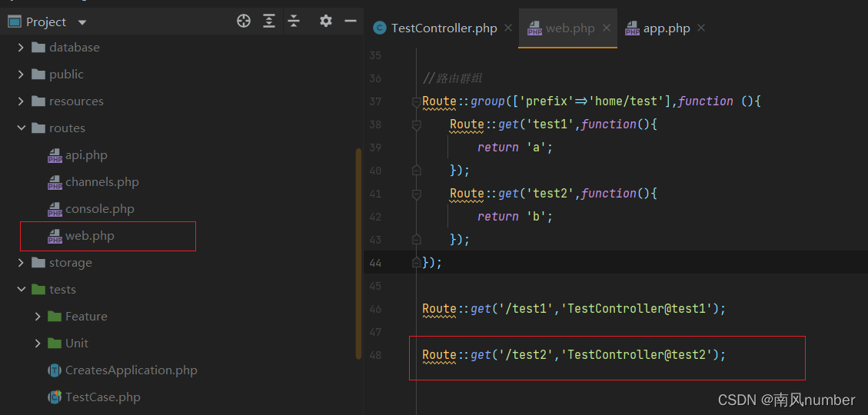Fold the test2 closure at line 41
868x415 pixels.
[x=416, y=194]
